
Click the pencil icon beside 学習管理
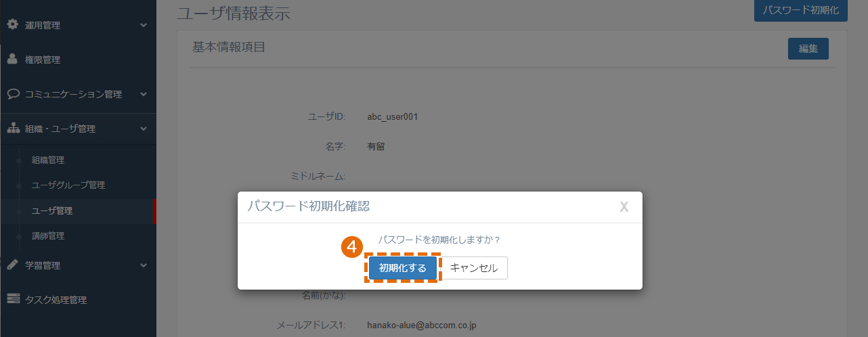point(13,265)
